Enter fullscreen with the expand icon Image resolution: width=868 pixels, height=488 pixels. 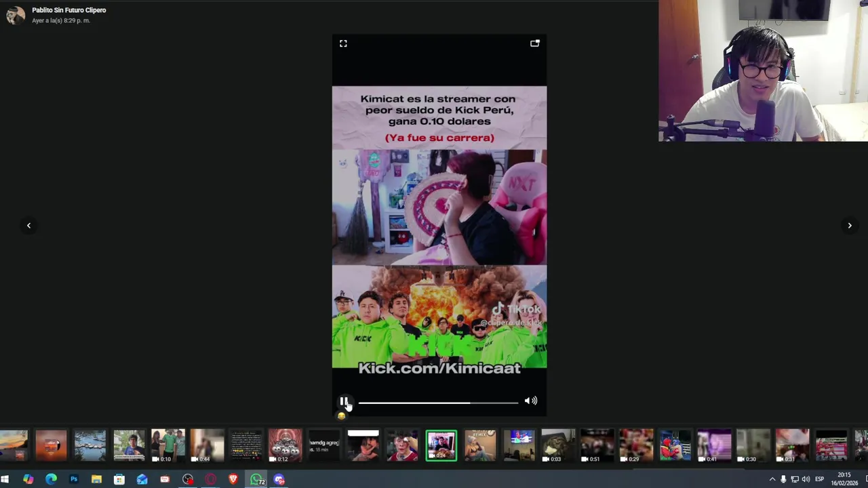click(x=343, y=43)
